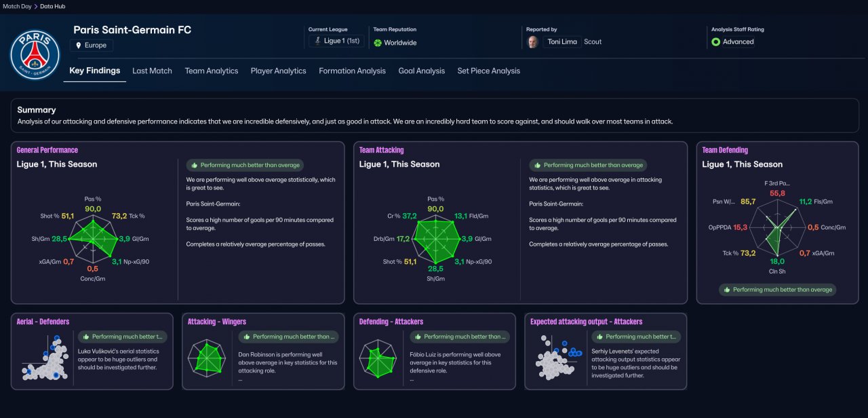Open the Aerial - Defenders card heading
868x418 pixels.
tap(43, 322)
